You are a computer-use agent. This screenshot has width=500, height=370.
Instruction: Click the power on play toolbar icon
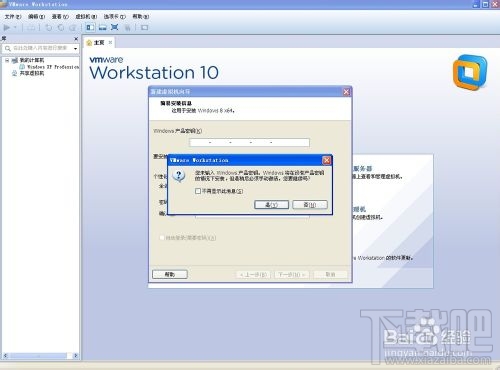coord(7,28)
